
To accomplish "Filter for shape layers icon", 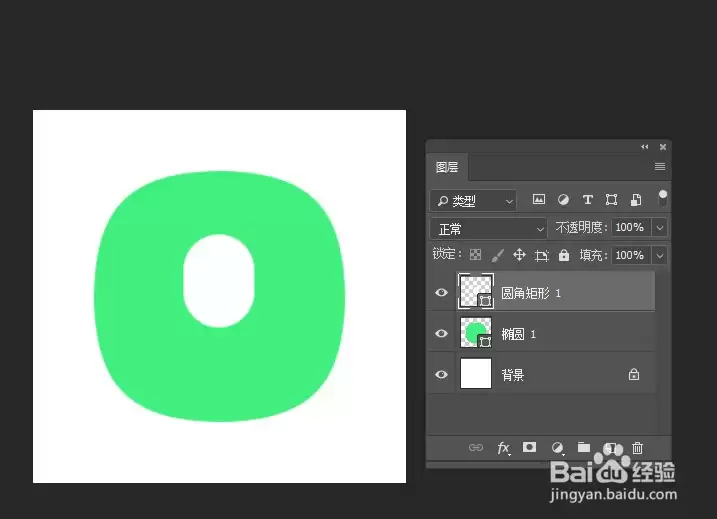I will 611,199.
